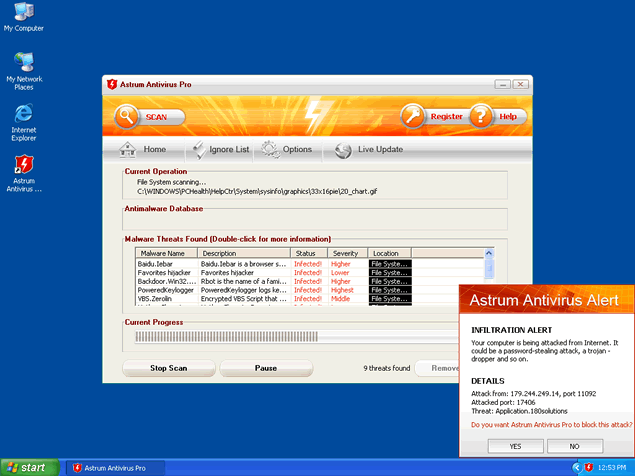Switch to the Home tab
The height and width of the screenshot is (476, 635).
143,149
